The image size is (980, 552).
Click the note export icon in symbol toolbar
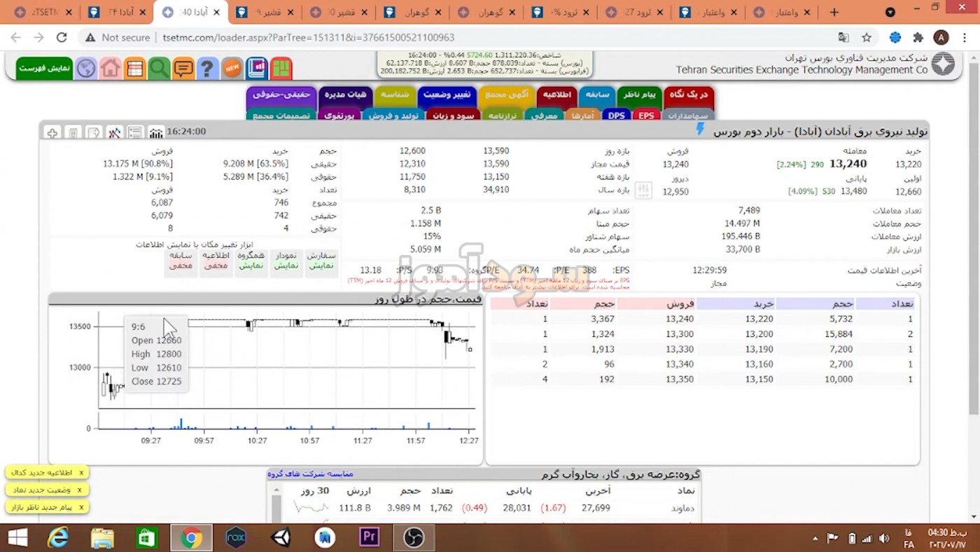pos(94,132)
